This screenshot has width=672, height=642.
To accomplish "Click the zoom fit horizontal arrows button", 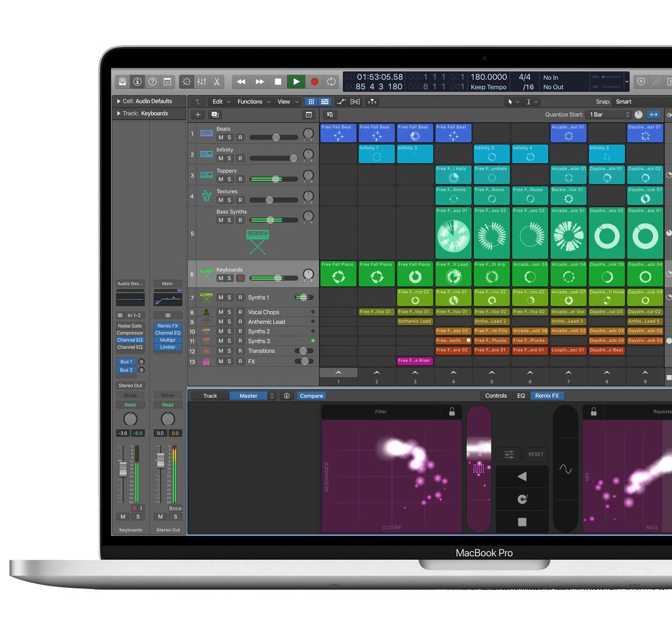I will tap(653, 115).
